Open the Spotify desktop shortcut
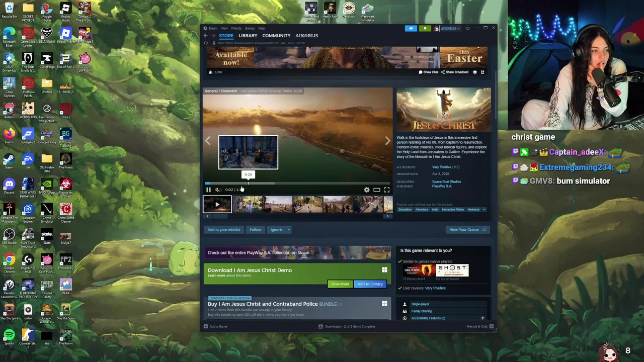This screenshot has width=644, height=362. (x=9, y=336)
